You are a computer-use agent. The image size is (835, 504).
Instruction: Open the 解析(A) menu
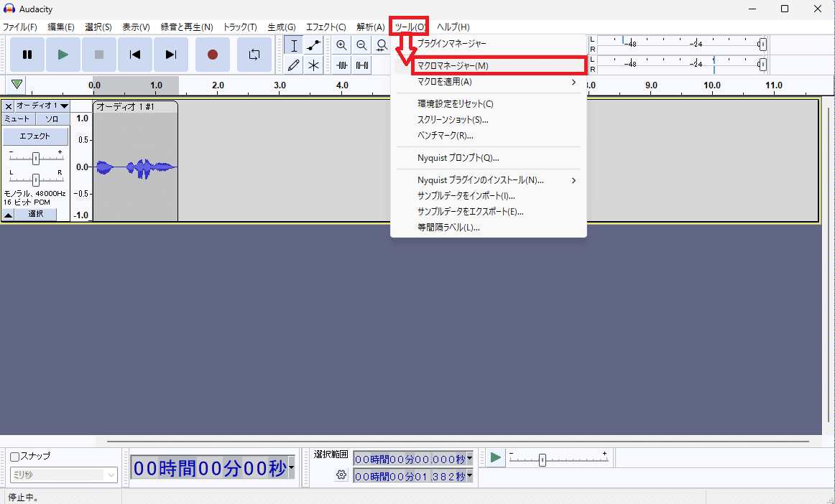(371, 27)
